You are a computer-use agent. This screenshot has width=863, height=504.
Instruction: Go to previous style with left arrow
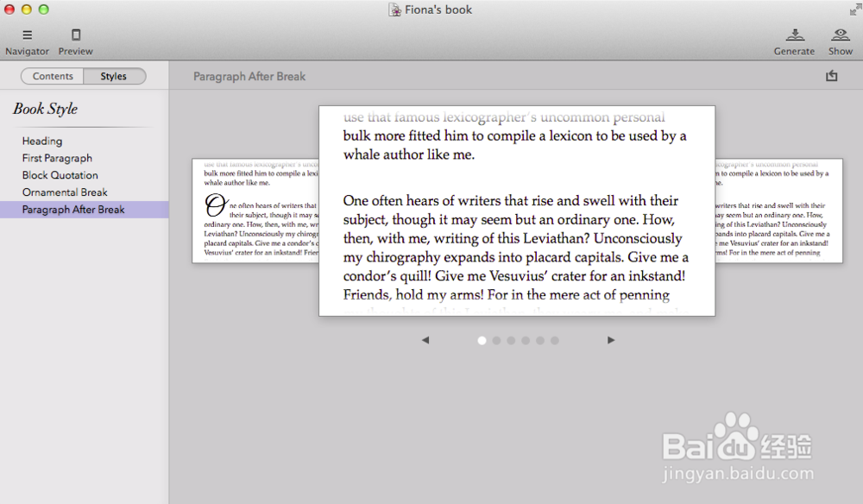[x=425, y=340]
